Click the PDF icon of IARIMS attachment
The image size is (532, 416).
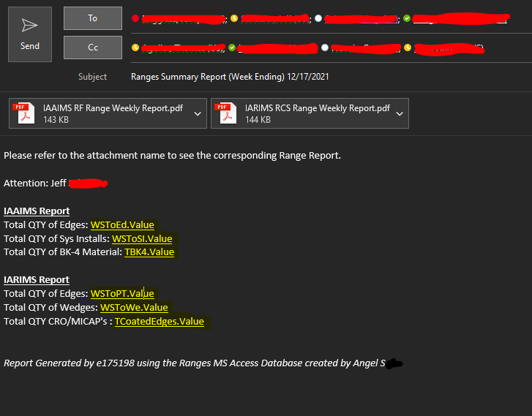click(x=226, y=113)
